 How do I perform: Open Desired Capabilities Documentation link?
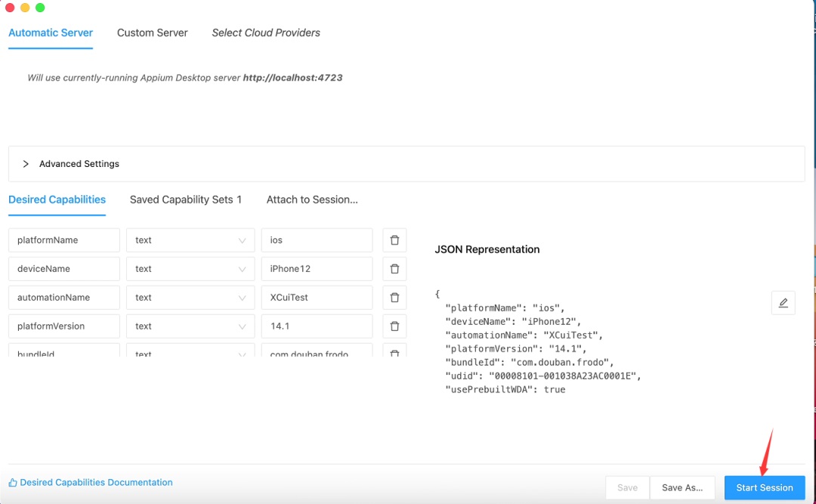96,483
